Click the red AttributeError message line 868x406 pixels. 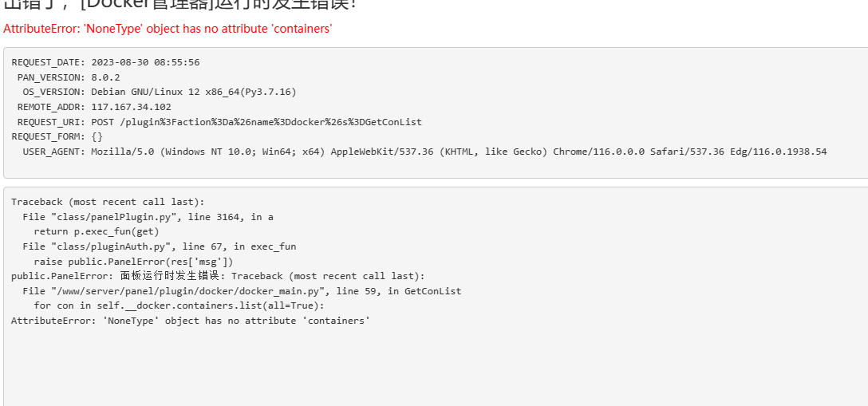point(168,29)
